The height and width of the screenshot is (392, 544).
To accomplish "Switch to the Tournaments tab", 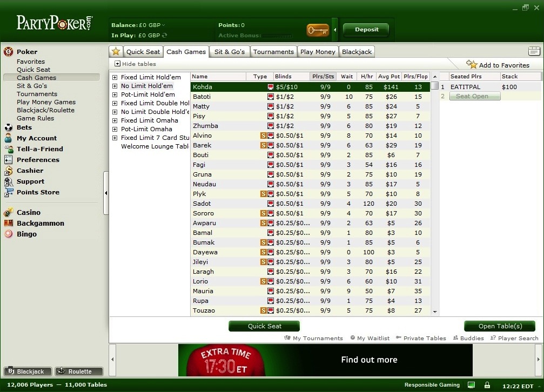I will click(273, 52).
